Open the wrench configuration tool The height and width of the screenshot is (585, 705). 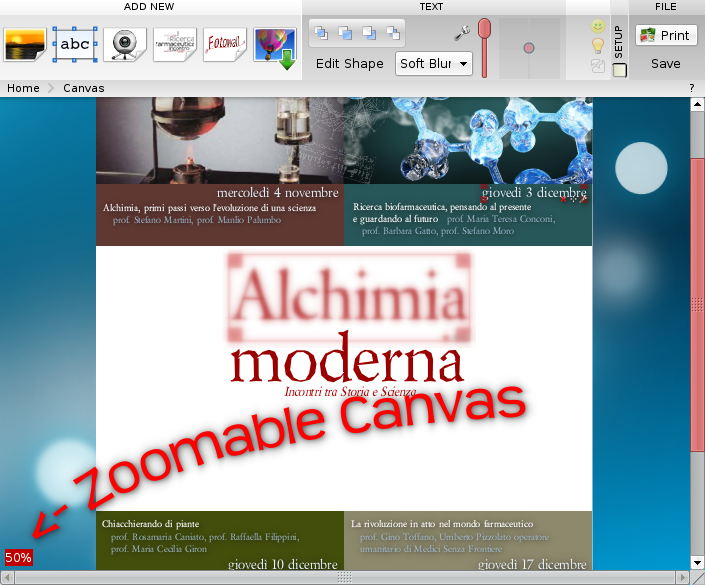(x=462, y=32)
